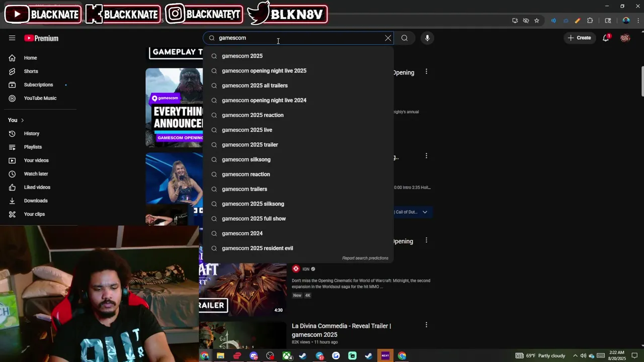Expand the Call of Duty chapters dropdown
Viewport: 644px width, 362px height.
425,212
